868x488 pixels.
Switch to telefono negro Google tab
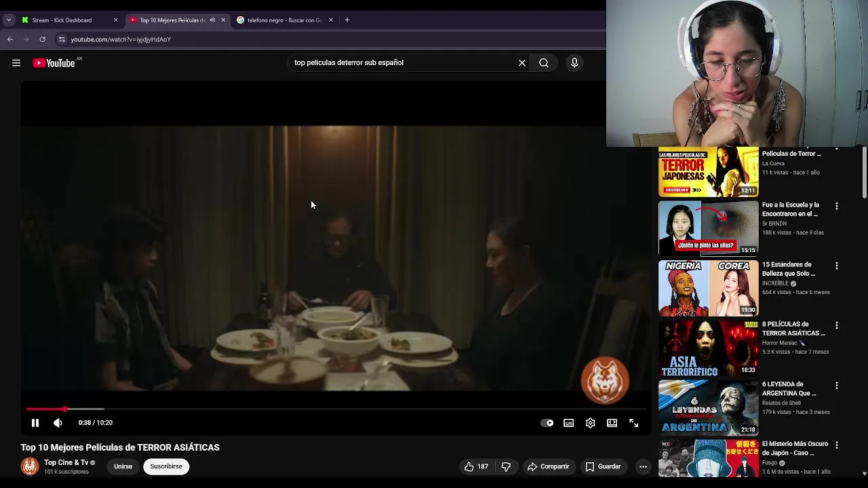[x=284, y=20]
